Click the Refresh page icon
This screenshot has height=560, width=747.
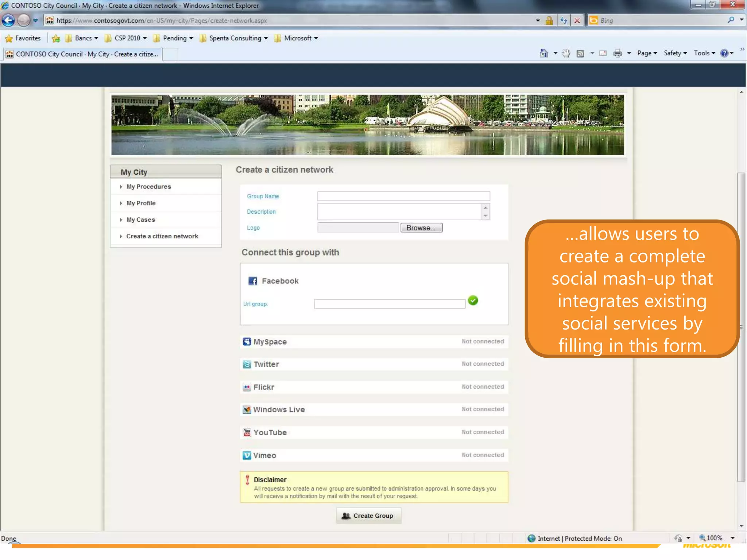[x=564, y=20]
